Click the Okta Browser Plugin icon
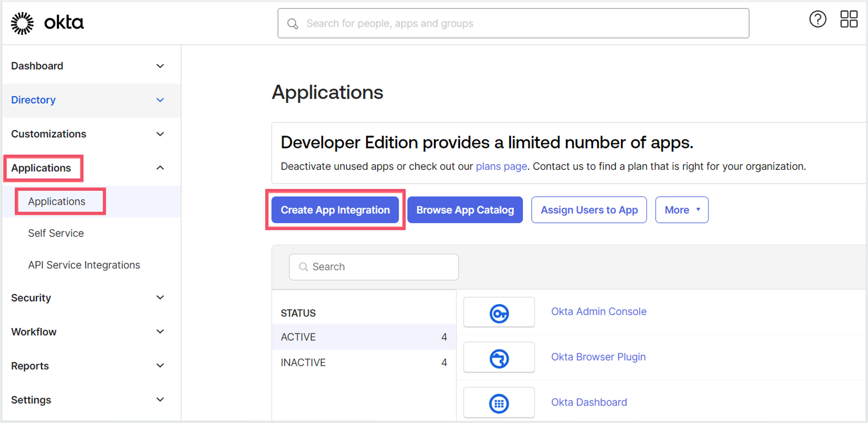868x423 pixels. (x=499, y=358)
